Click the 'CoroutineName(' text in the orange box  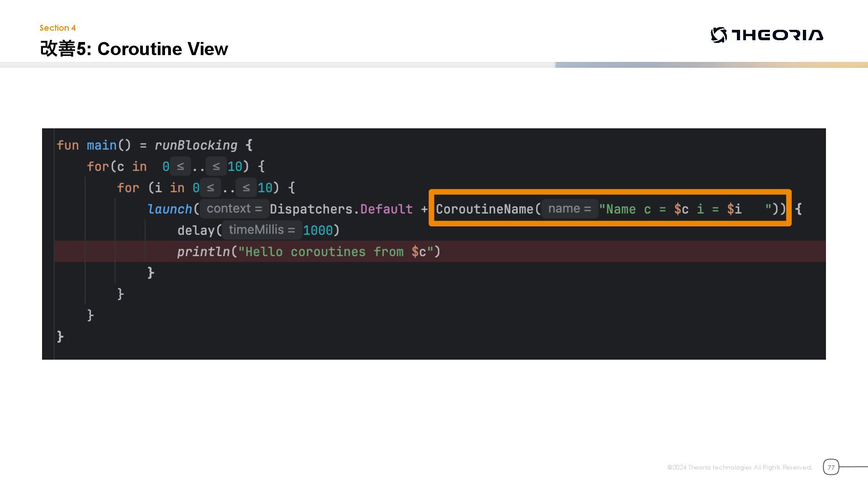(x=487, y=209)
